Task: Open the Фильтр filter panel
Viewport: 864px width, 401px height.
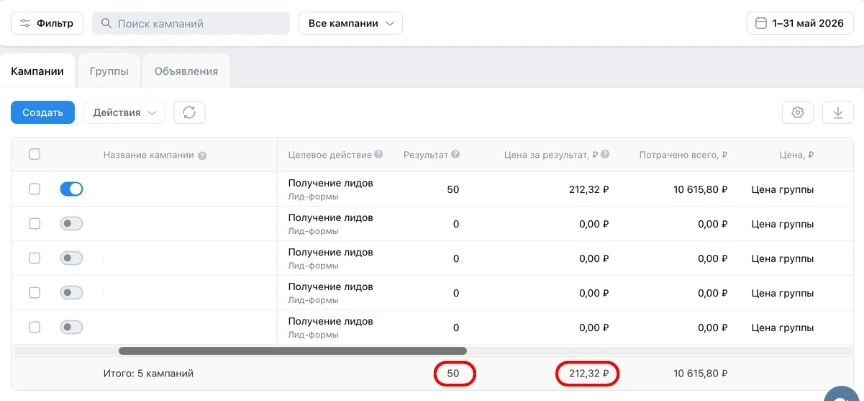Action: tap(47, 24)
